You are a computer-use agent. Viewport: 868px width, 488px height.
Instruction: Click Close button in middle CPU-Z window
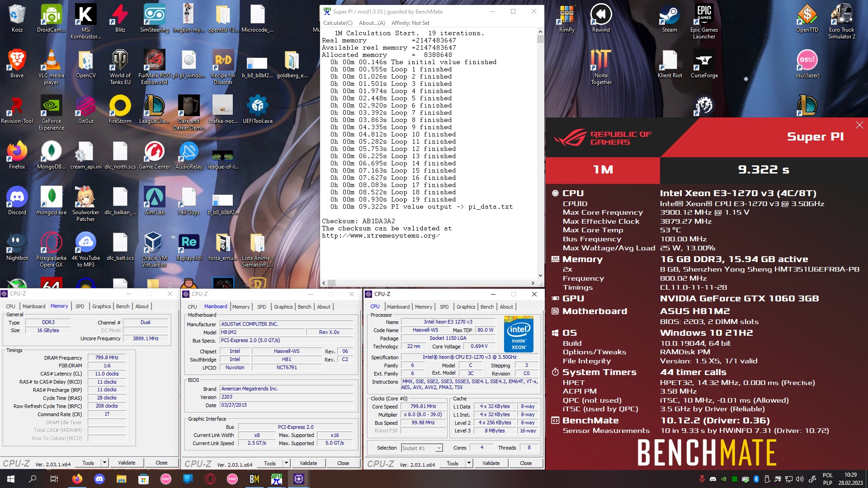pos(343,463)
